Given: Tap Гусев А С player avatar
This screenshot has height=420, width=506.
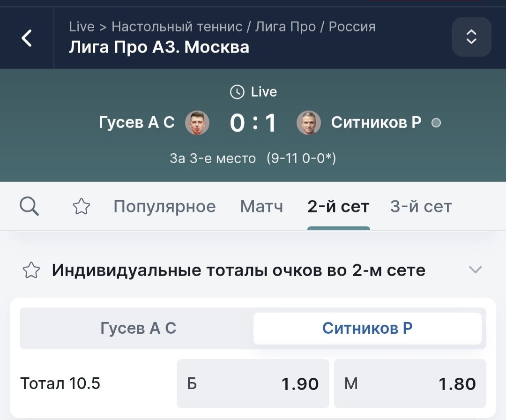Looking at the screenshot, I should pos(197,123).
